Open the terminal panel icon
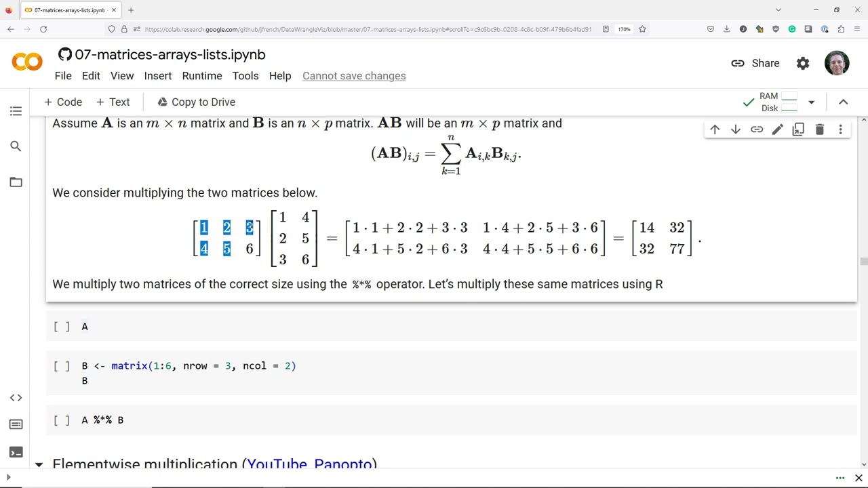This screenshot has width=868, height=488. point(16,452)
